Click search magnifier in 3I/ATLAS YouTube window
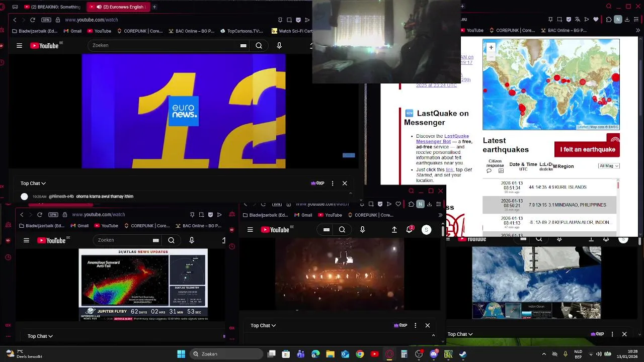Image resolution: width=644 pixels, height=362 pixels. tap(171, 240)
